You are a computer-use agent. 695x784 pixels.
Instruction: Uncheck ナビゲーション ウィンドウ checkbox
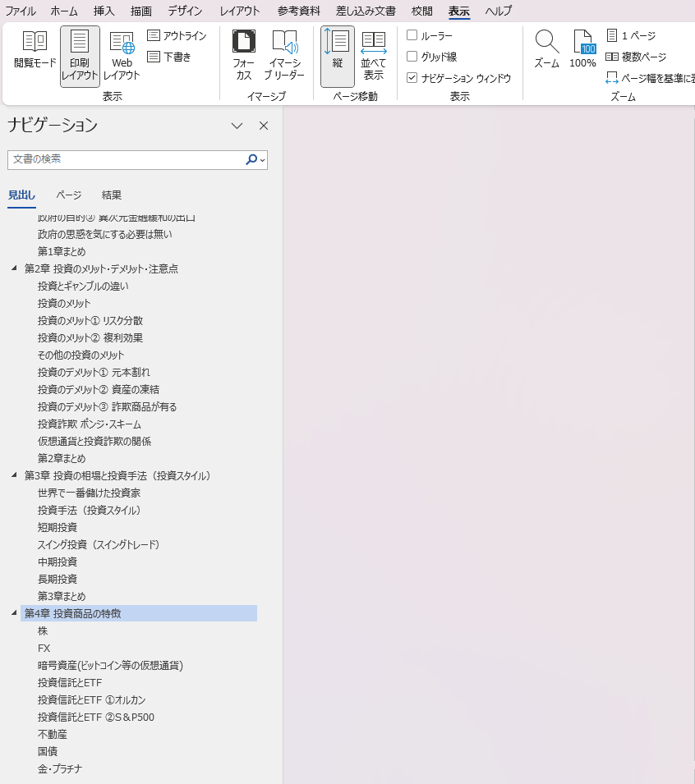(412, 78)
